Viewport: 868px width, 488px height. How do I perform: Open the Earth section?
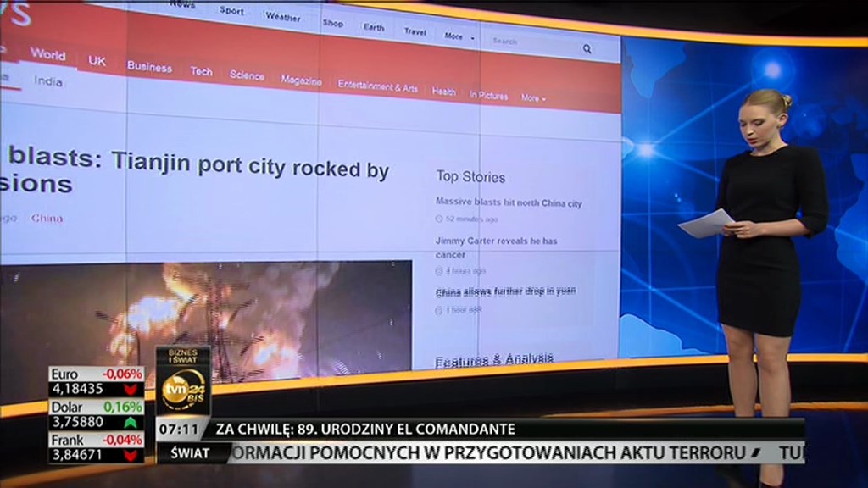pos(374,27)
